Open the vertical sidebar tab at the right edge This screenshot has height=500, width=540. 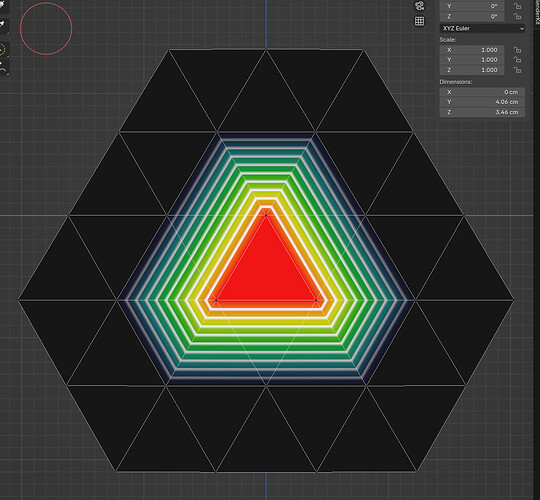coord(537,13)
